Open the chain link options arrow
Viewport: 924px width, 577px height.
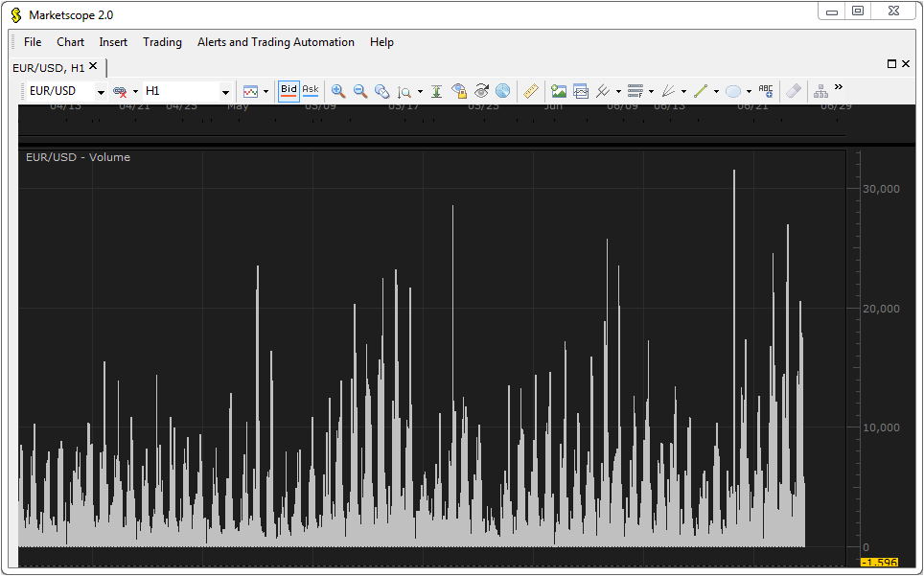tap(135, 91)
